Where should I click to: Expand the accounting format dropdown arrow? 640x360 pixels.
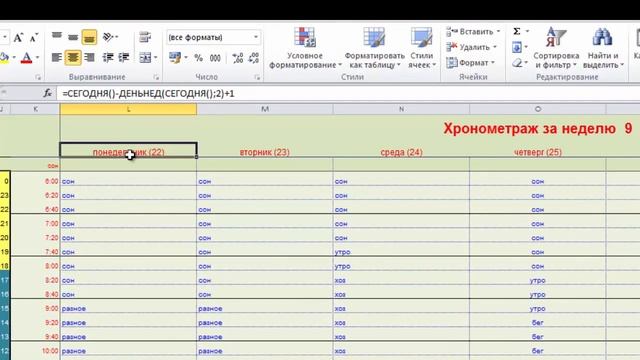(x=186, y=58)
